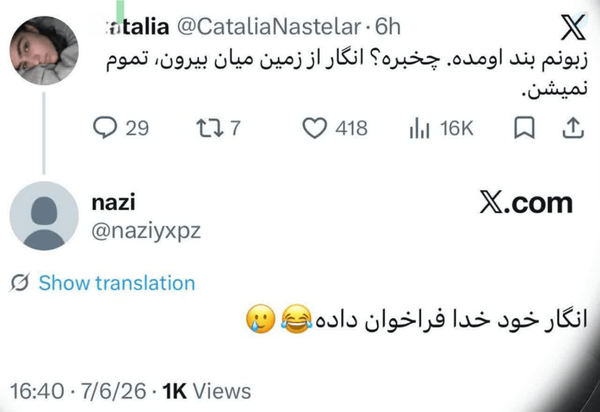This screenshot has height=412, width=600.
Task: Click the X.com watermark text
Action: 526,203
